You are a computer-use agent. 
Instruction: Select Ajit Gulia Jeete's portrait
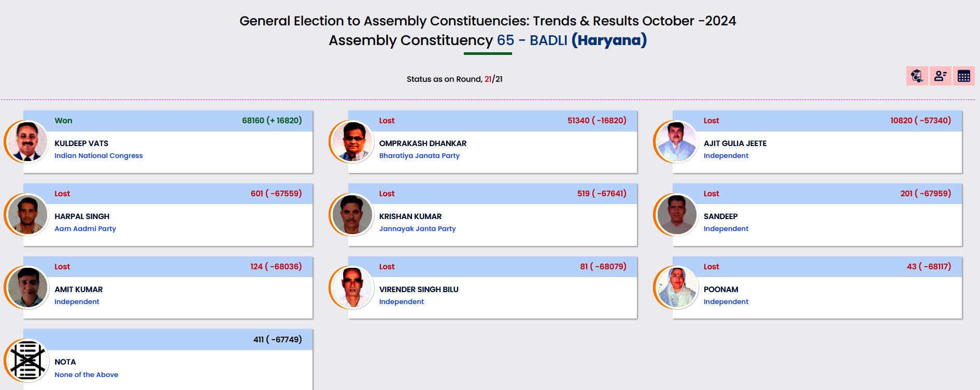click(x=677, y=141)
